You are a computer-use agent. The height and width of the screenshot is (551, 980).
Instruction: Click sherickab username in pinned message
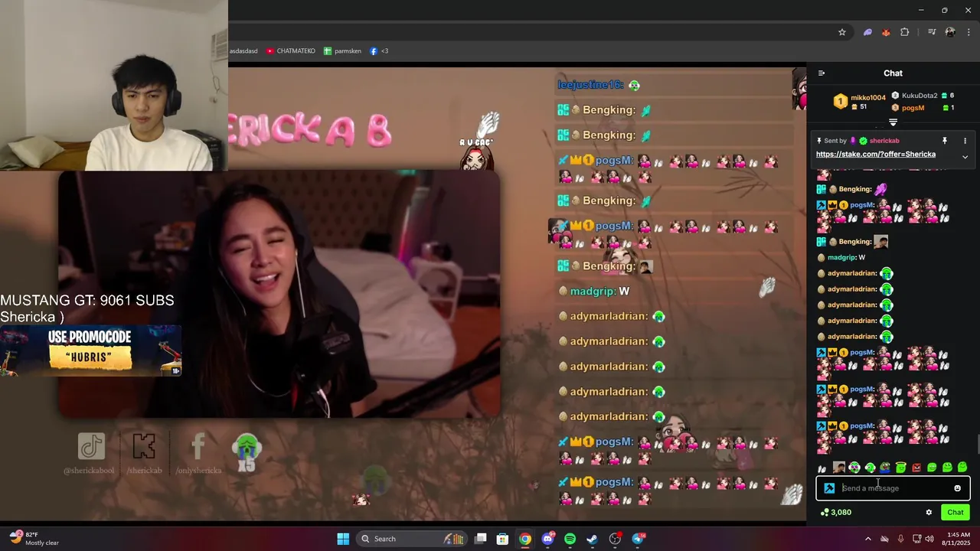coord(884,141)
